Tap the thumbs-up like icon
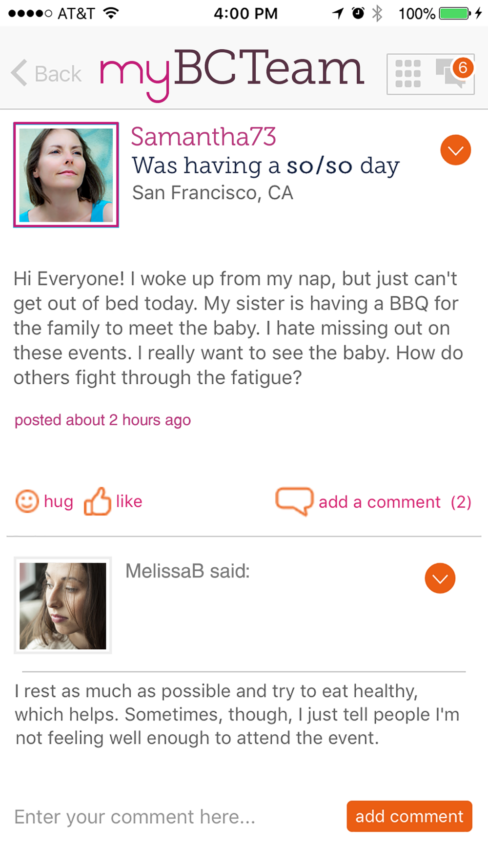Image resolution: width=488 pixels, height=868 pixels. [x=98, y=501]
